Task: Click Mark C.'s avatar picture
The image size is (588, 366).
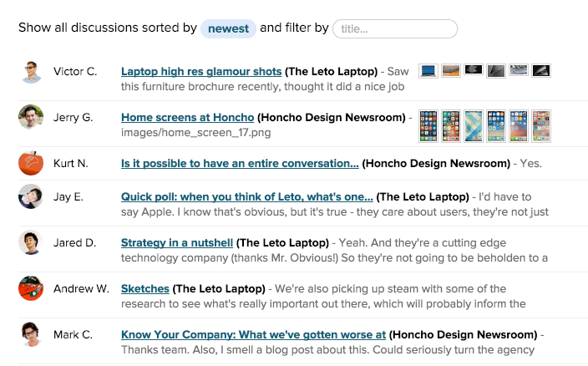Action: coord(31,335)
